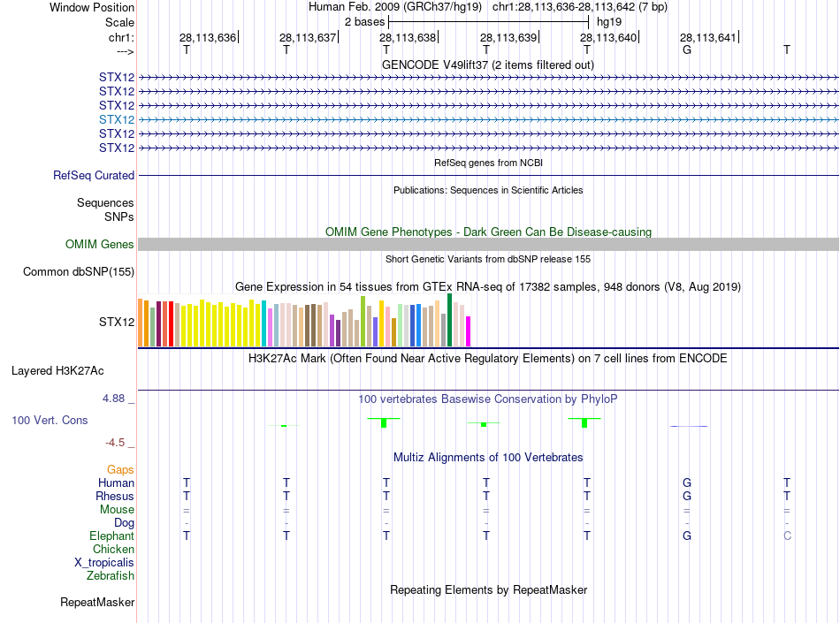Screen dimensions: 840x623
Task: Click the 28,113,638 position on ruler
Action: pyautogui.click(x=408, y=38)
